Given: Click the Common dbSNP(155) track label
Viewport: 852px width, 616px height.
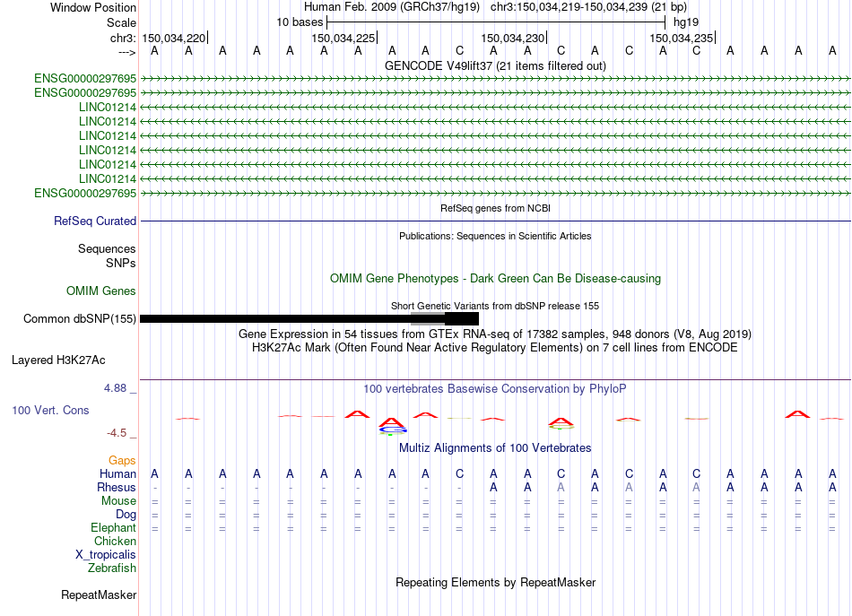Looking at the screenshot, I should [x=80, y=319].
